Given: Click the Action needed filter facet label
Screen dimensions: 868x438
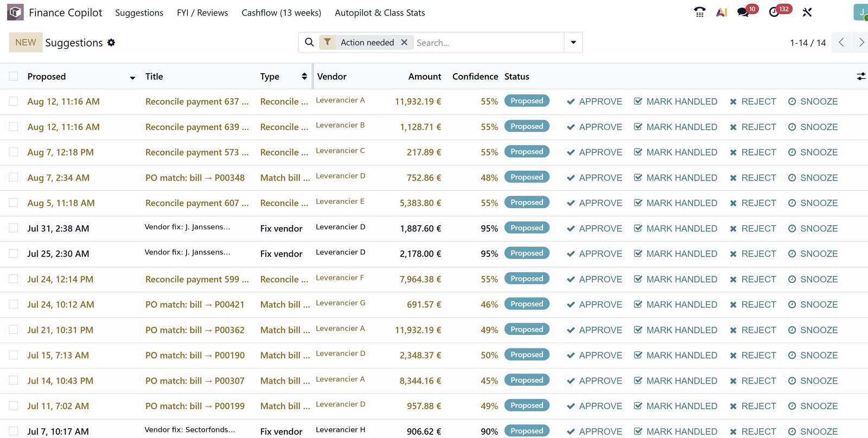Looking at the screenshot, I should coord(367,42).
